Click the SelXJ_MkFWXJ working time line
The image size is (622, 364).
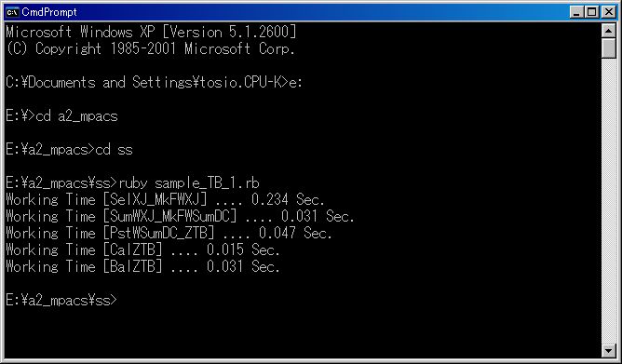click(165, 199)
